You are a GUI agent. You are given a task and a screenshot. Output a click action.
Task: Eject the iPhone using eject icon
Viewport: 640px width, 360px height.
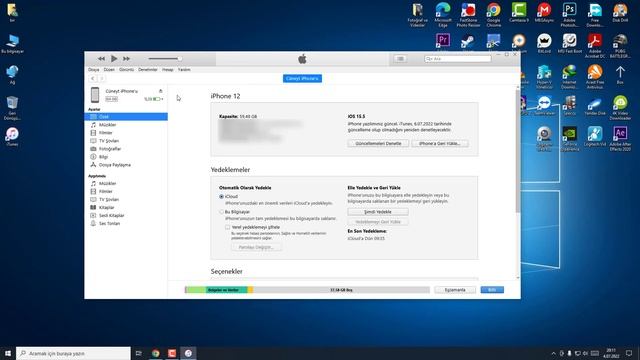click(x=160, y=91)
